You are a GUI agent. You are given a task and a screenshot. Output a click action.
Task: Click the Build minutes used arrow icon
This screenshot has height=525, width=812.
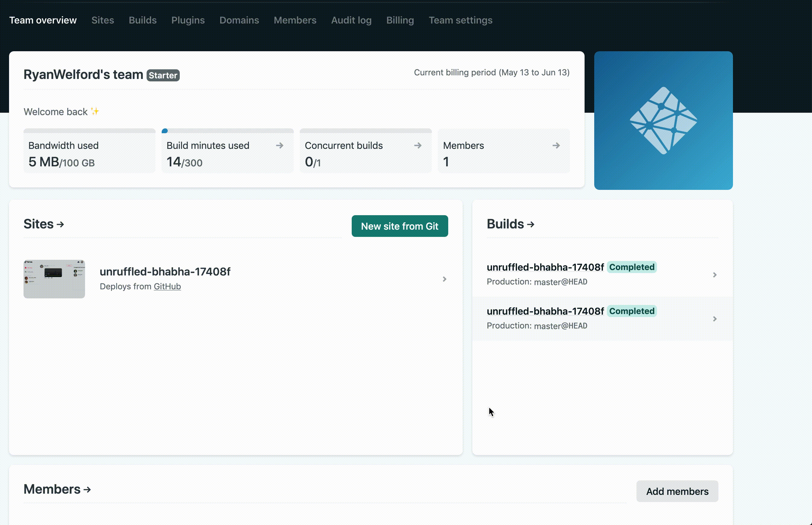(x=279, y=146)
